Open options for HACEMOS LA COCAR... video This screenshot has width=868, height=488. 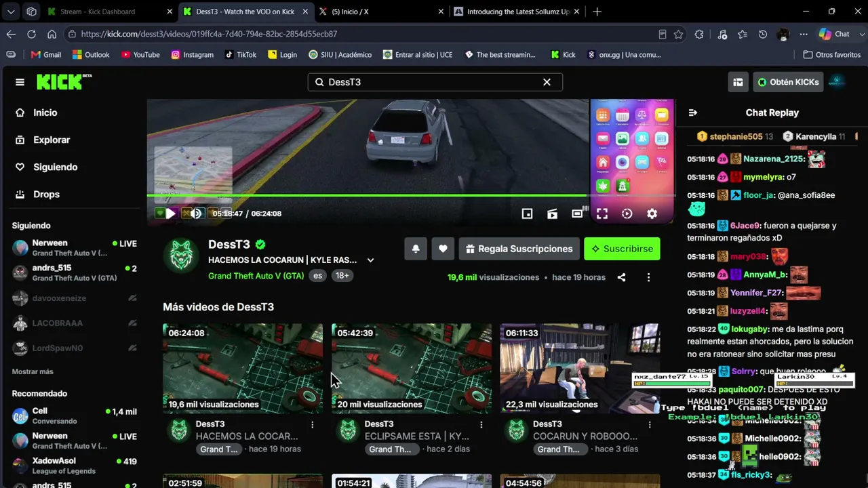click(x=313, y=424)
